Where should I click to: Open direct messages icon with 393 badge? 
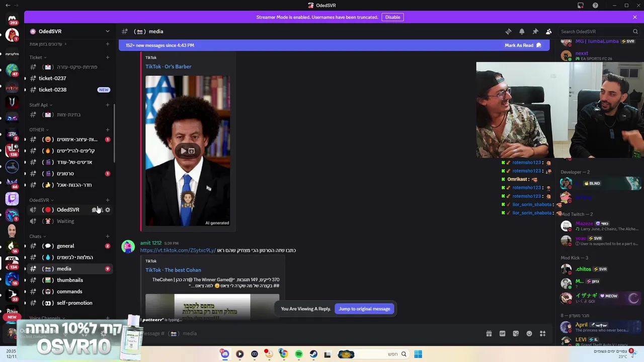click(x=12, y=19)
